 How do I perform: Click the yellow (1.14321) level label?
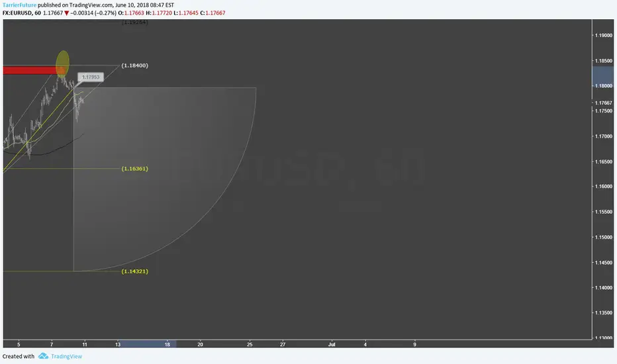pos(134,271)
